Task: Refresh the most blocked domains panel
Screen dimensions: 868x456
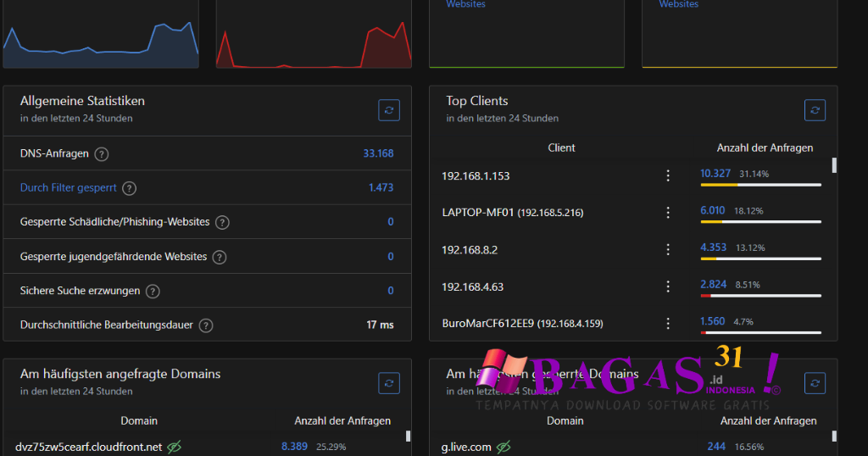Action: (815, 383)
